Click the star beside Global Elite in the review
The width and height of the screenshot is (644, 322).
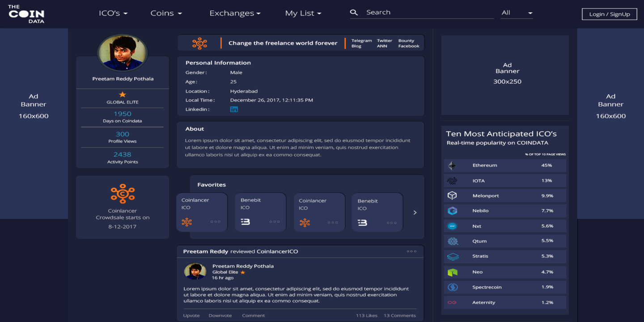(243, 272)
